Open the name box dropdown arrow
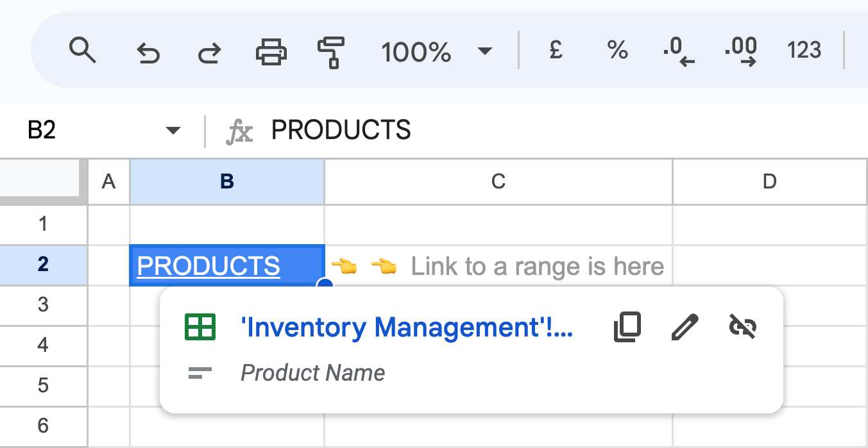The width and height of the screenshot is (868, 448). tap(173, 131)
